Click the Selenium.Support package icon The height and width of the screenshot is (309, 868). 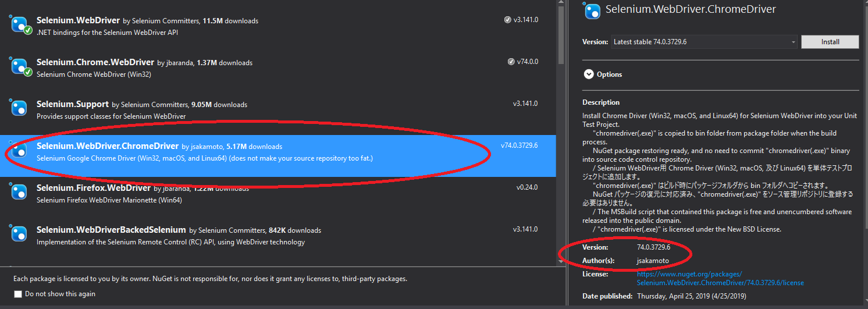click(19, 108)
